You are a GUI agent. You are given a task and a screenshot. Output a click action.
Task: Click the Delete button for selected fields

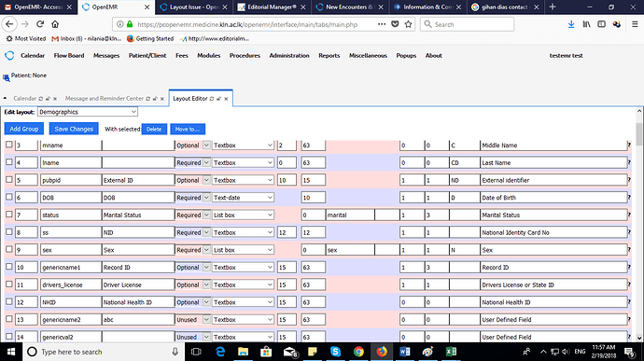pos(154,130)
